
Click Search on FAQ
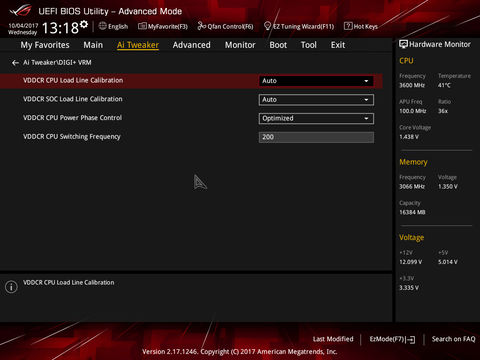click(453, 339)
